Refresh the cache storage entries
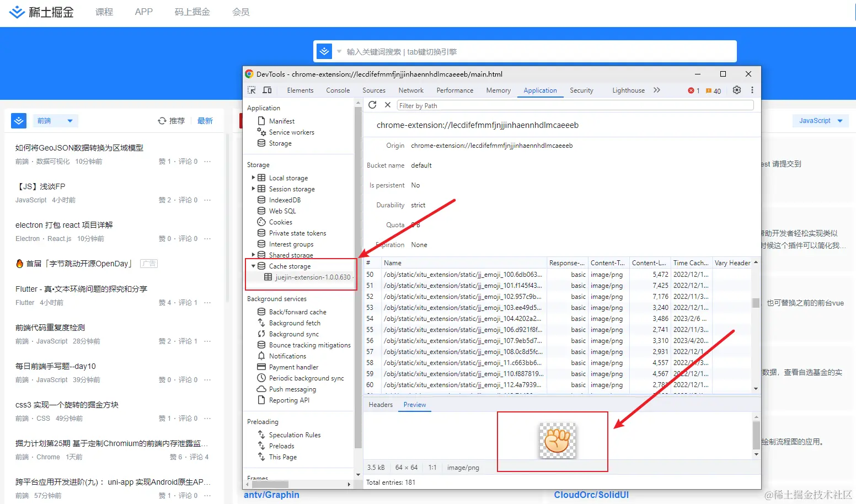Image resolution: width=856 pixels, height=504 pixels. (372, 105)
